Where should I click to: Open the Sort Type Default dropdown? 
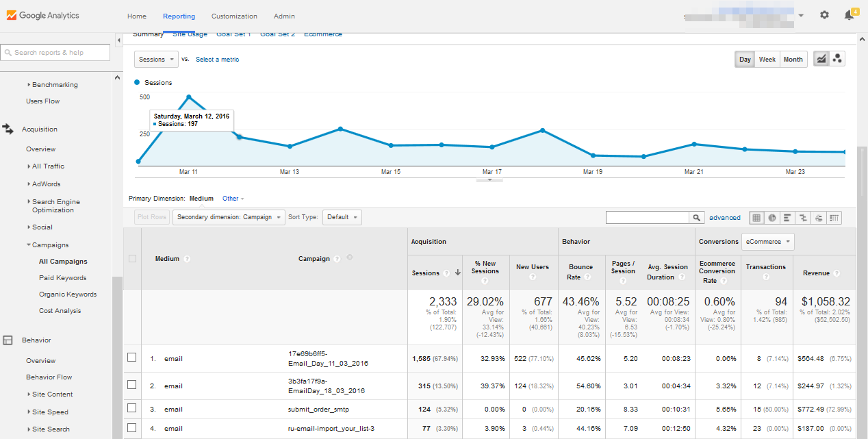click(x=342, y=217)
